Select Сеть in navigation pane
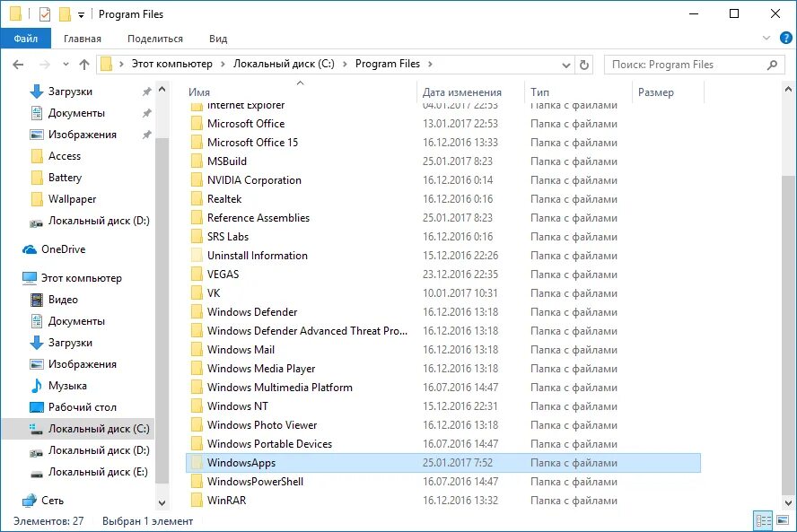797x532 pixels. pyautogui.click(x=52, y=501)
